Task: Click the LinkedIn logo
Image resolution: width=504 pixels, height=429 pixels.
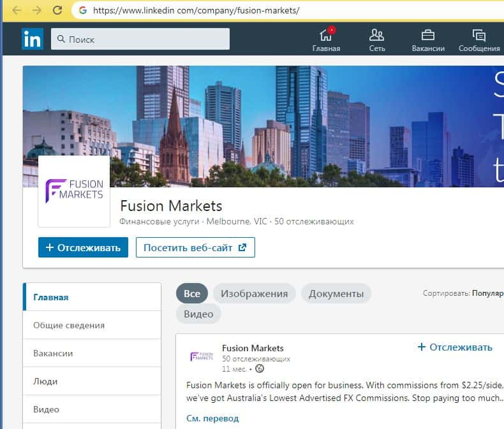Action: 33,39
